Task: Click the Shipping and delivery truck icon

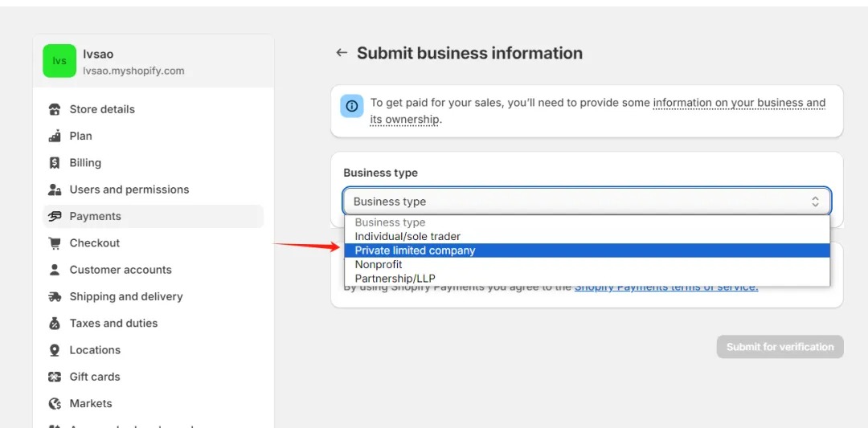Action: (55, 296)
